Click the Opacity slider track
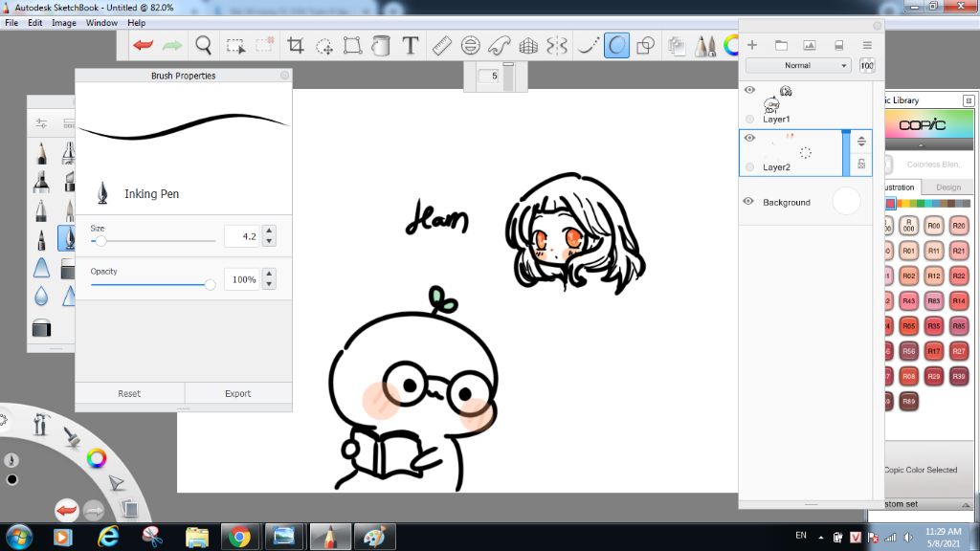This screenshot has height=551, width=980. (x=153, y=284)
